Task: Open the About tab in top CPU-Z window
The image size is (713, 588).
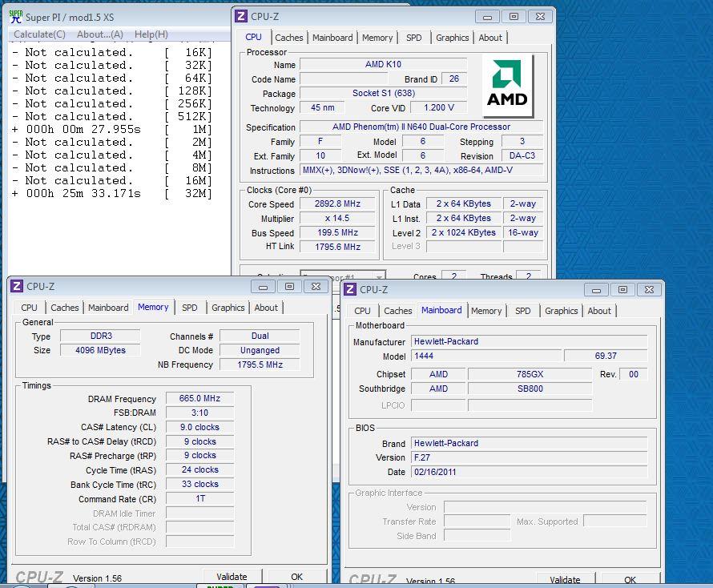Action: 490,38
